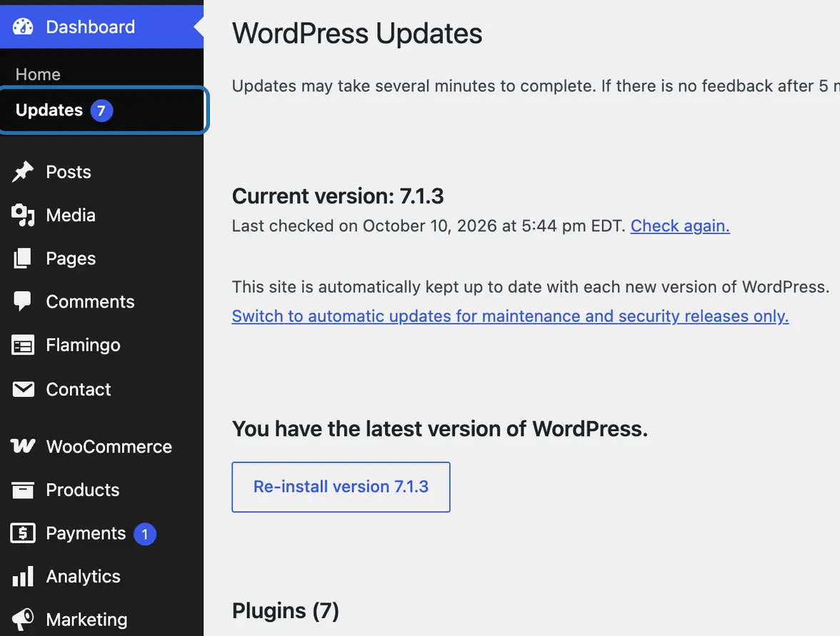The width and height of the screenshot is (840, 636).
Task: Open the Payments menu label
Action: coord(86,534)
